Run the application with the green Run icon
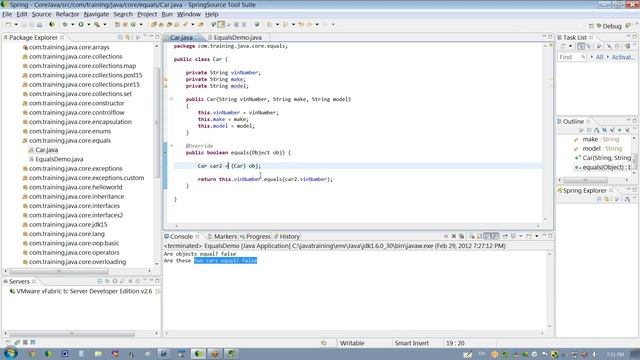 point(81,25)
